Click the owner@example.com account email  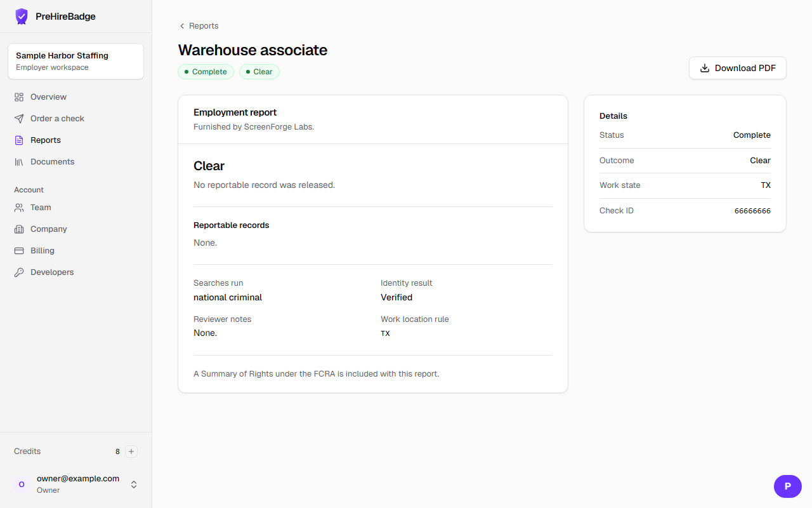[78, 479]
